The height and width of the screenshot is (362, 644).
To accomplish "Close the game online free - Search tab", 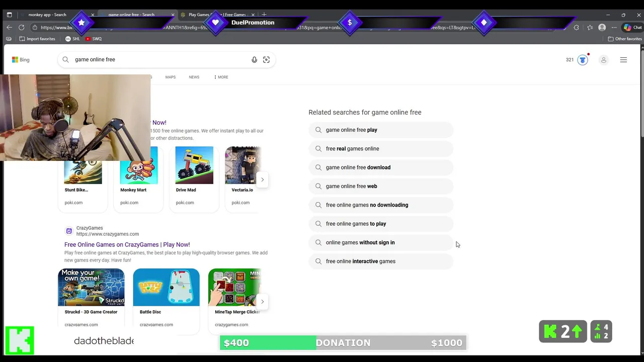I will [173, 15].
